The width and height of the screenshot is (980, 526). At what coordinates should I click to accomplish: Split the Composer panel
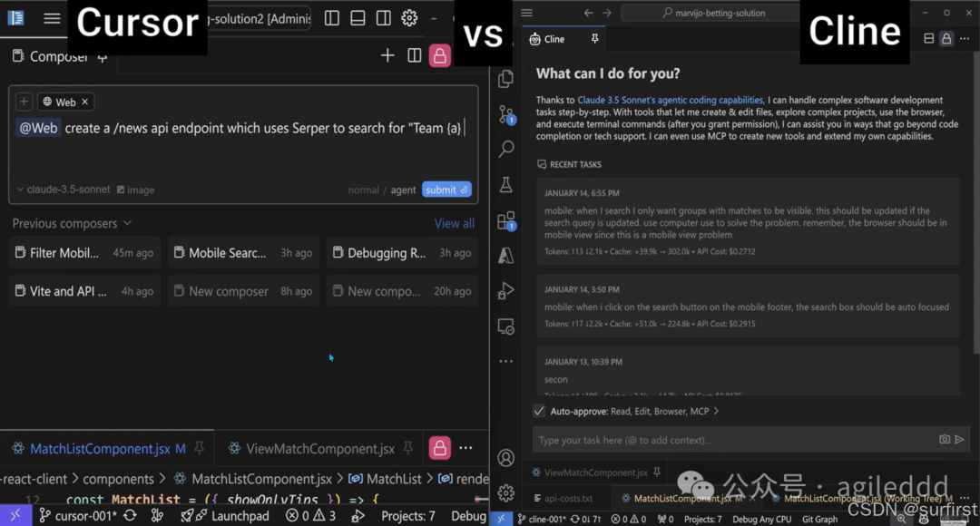414,55
